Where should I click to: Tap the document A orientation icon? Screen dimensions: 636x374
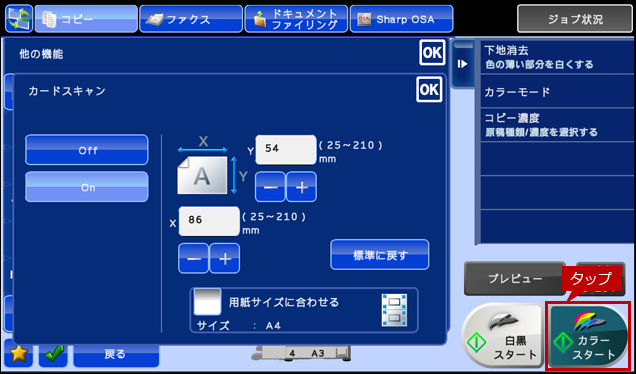coord(202,175)
